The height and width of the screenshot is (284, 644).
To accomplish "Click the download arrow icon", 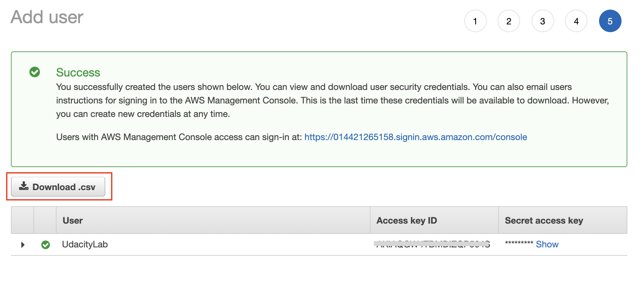I will (24, 186).
